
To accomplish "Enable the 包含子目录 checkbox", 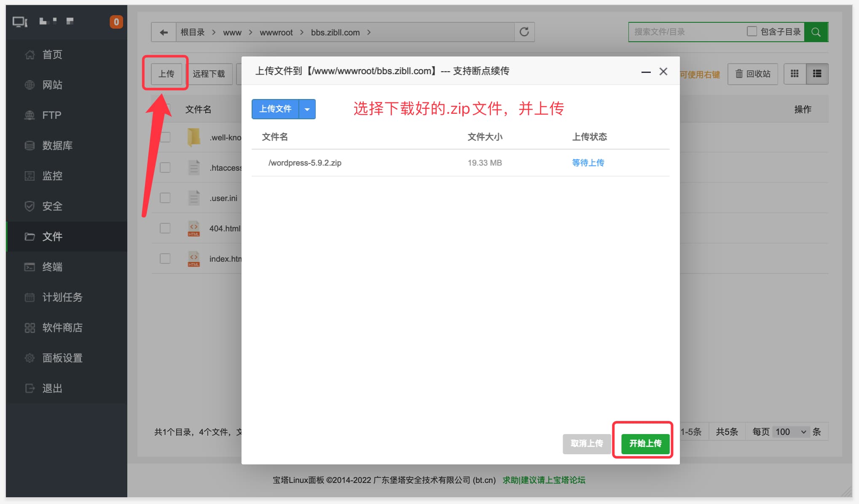I will tap(752, 31).
